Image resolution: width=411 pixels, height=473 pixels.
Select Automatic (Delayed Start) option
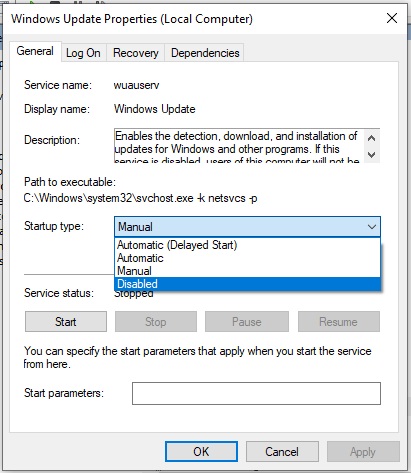[247, 245]
